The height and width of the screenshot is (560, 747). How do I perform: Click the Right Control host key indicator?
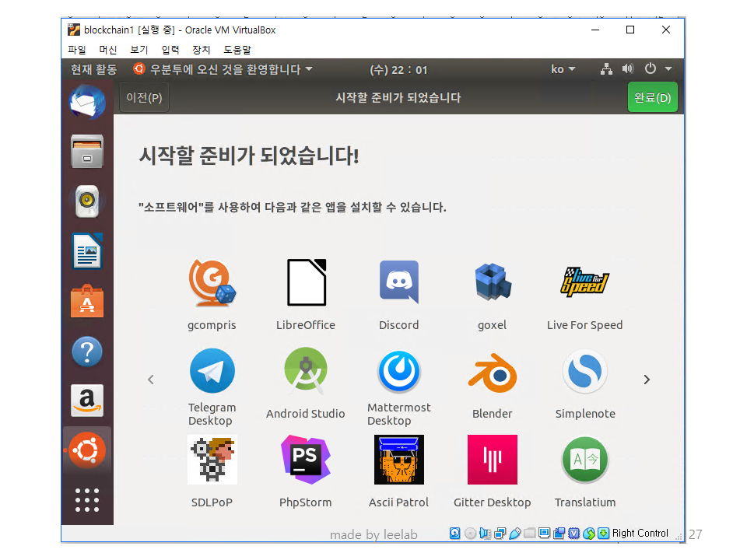[x=640, y=534]
